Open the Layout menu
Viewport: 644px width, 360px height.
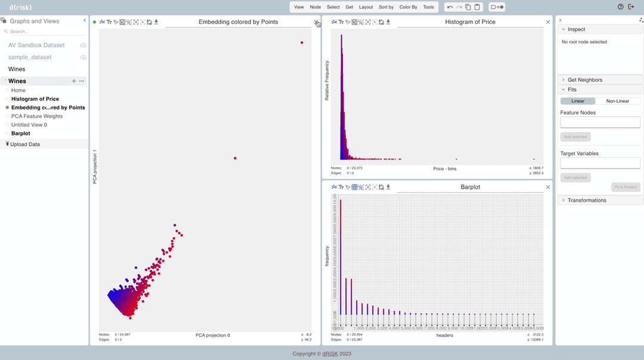tap(366, 7)
